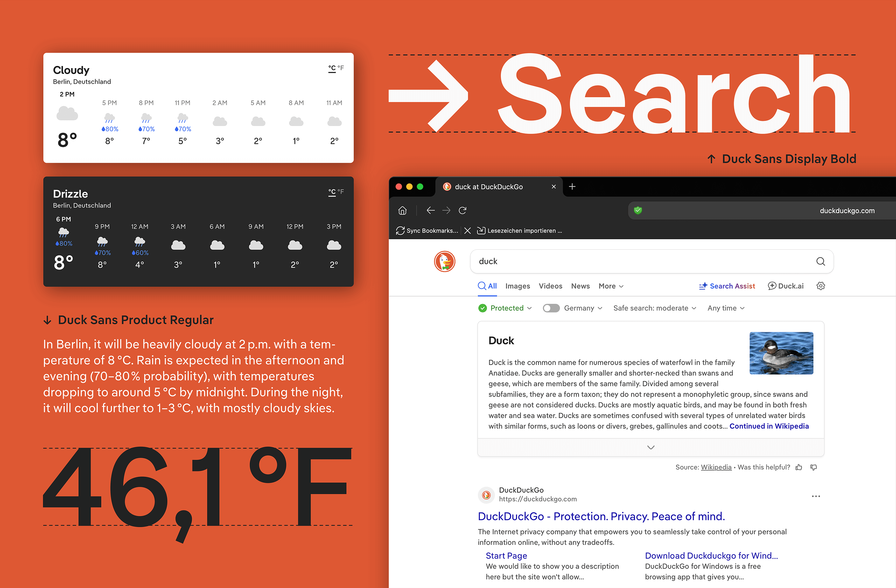Open the search settings gear
896x588 pixels.
821,286
